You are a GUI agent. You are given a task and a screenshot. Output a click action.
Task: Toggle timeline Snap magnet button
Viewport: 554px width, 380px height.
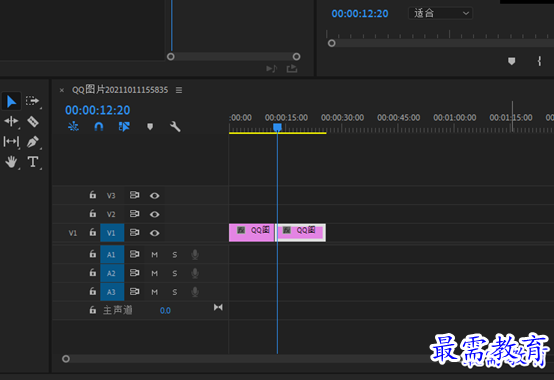tap(99, 126)
